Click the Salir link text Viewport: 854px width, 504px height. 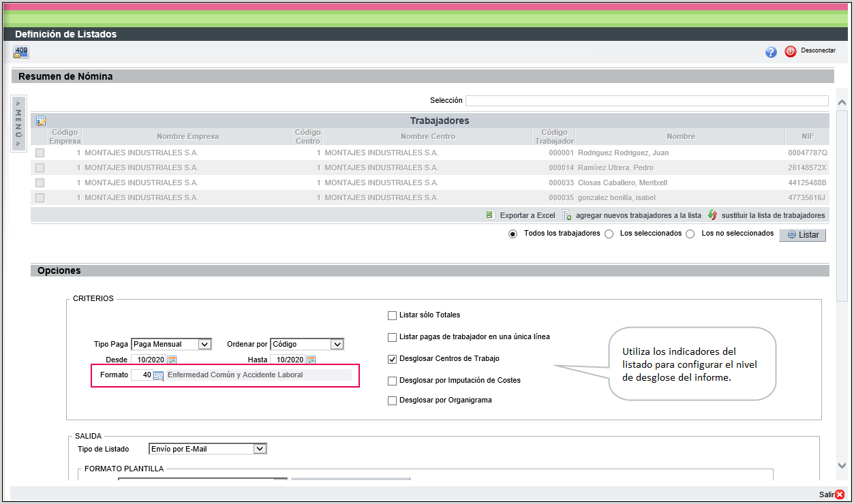[826, 494]
